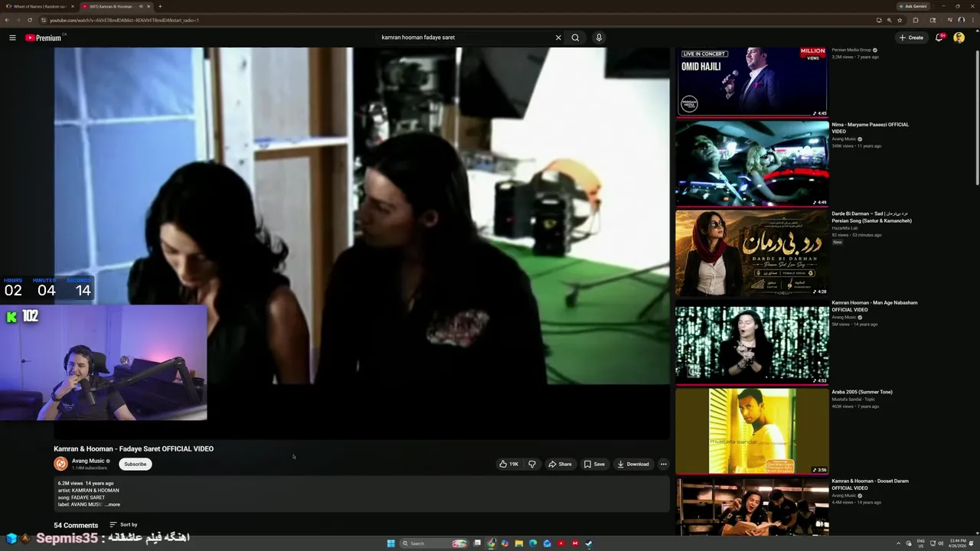The width and height of the screenshot is (980, 551).
Task: Open more actions three-dot menu
Action: tap(663, 464)
